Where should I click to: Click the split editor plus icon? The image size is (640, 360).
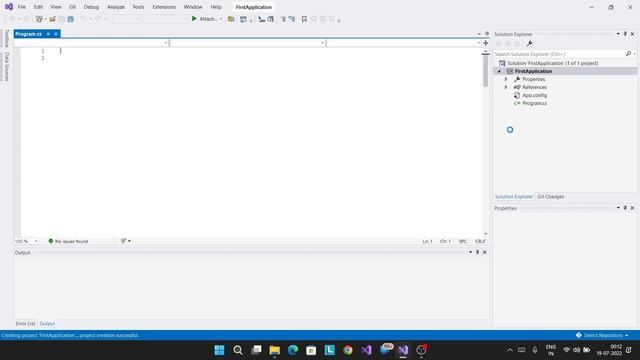coord(486,43)
